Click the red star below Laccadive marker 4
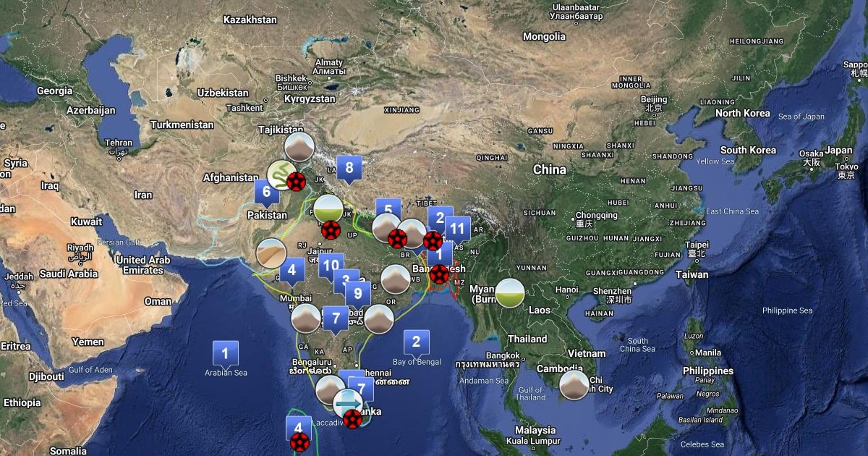The image size is (868, 456). [x=300, y=443]
